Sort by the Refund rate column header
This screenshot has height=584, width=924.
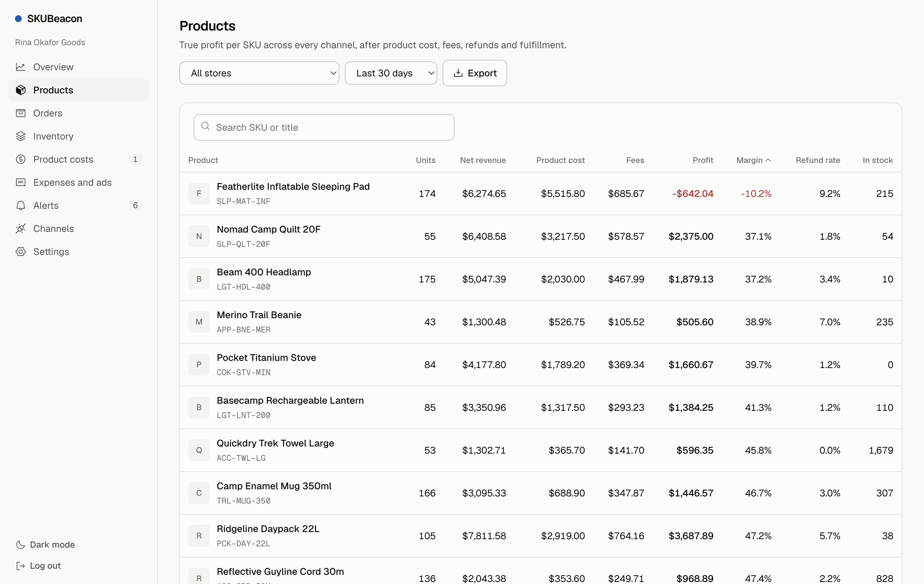(818, 160)
